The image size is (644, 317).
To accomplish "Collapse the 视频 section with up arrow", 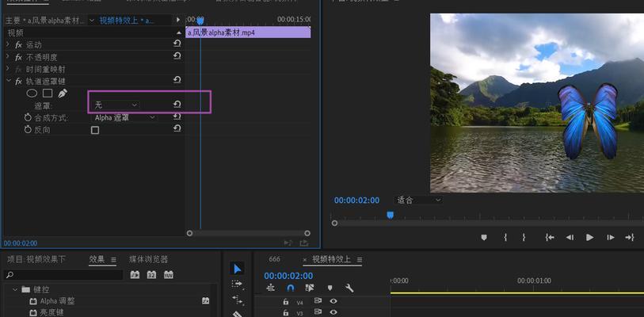I will [179, 32].
